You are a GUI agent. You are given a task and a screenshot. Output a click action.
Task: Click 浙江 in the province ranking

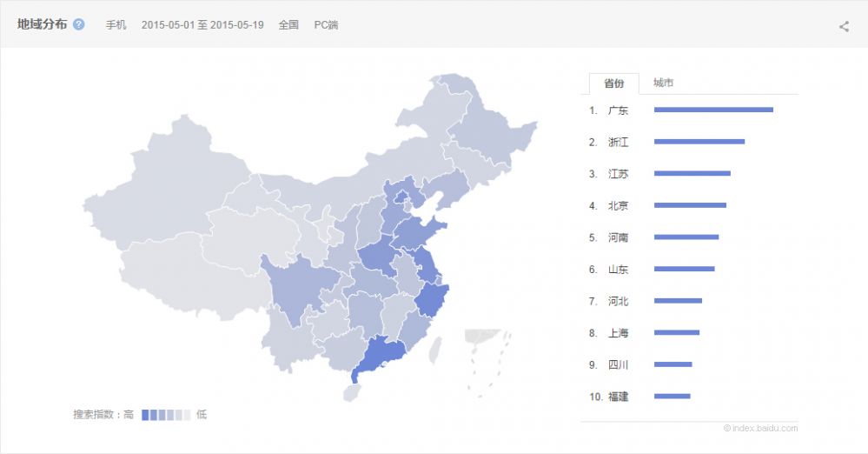pyautogui.click(x=618, y=142)
